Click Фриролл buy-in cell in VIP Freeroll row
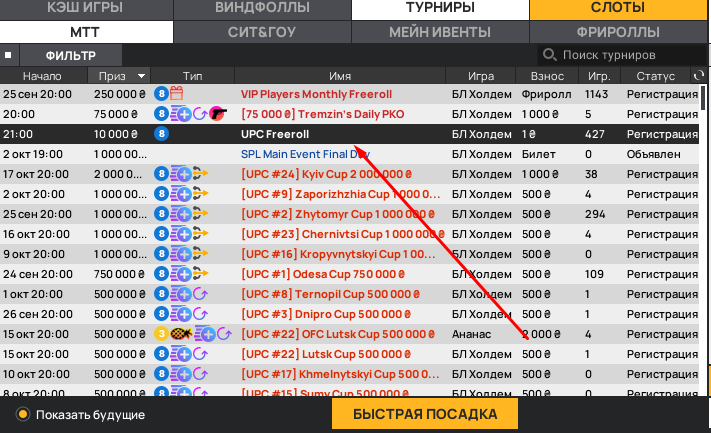The image size is (711, 433). click(546, 94)
